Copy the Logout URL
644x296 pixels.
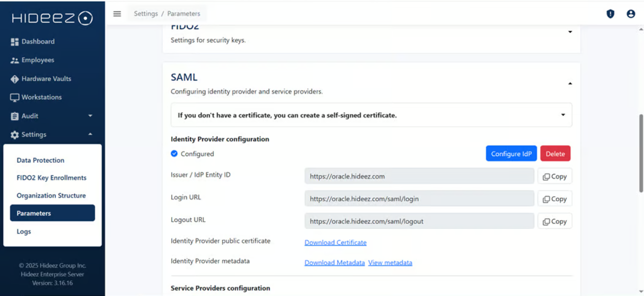coord(554,221)
